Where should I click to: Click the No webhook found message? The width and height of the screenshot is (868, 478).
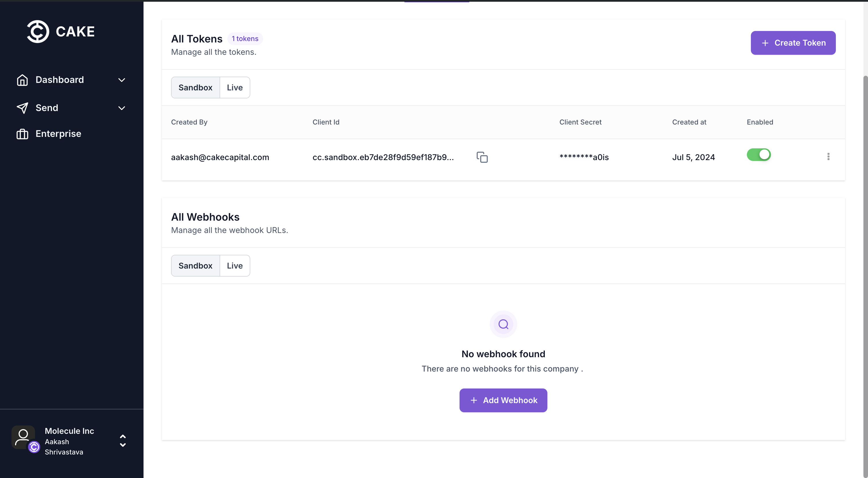(503, 354)
